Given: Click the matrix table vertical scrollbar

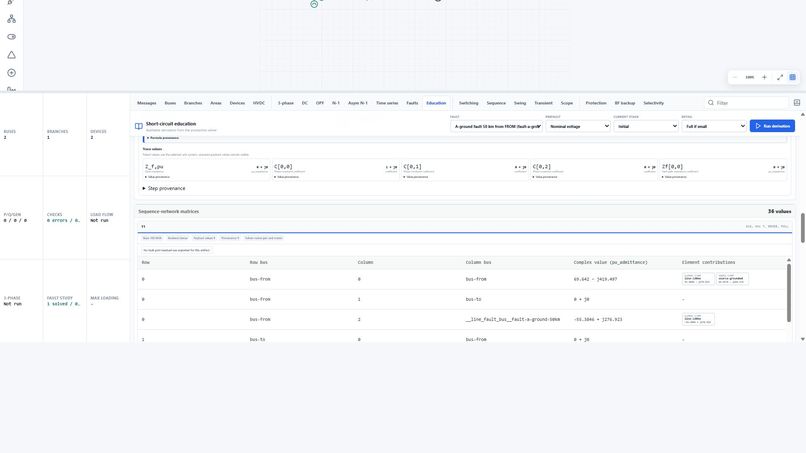Looking at the screenshot, I should click(789, 293).
